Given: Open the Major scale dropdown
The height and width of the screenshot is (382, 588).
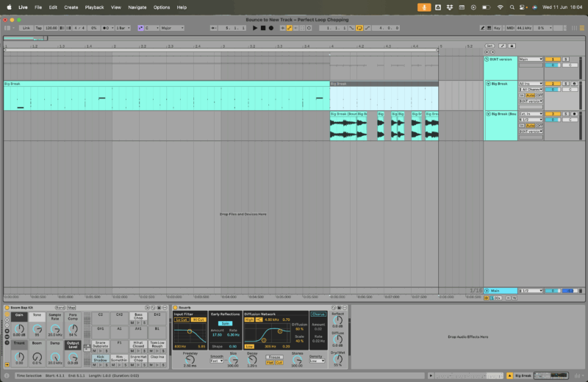Looking at the screenshot, I should point(171,28).
